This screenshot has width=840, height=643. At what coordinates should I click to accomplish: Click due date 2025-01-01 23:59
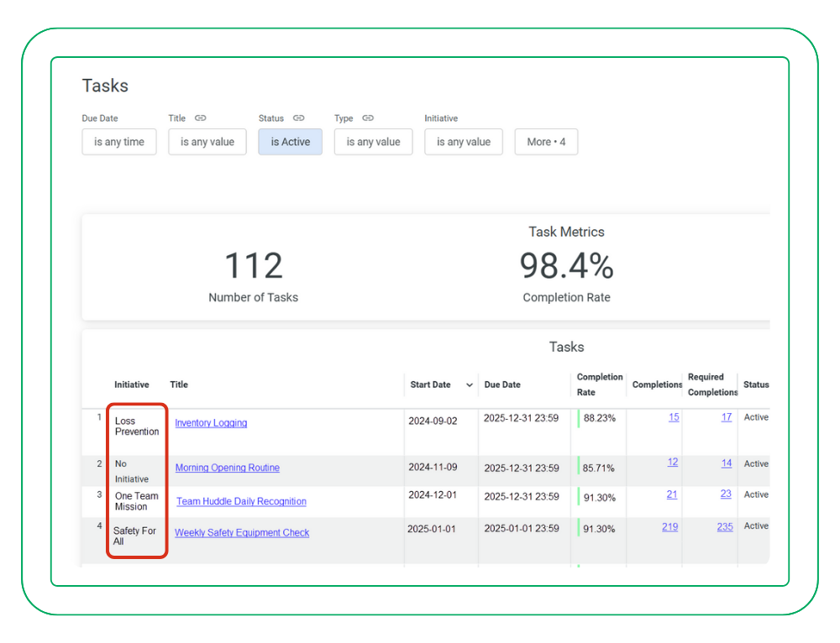point(522,529)
